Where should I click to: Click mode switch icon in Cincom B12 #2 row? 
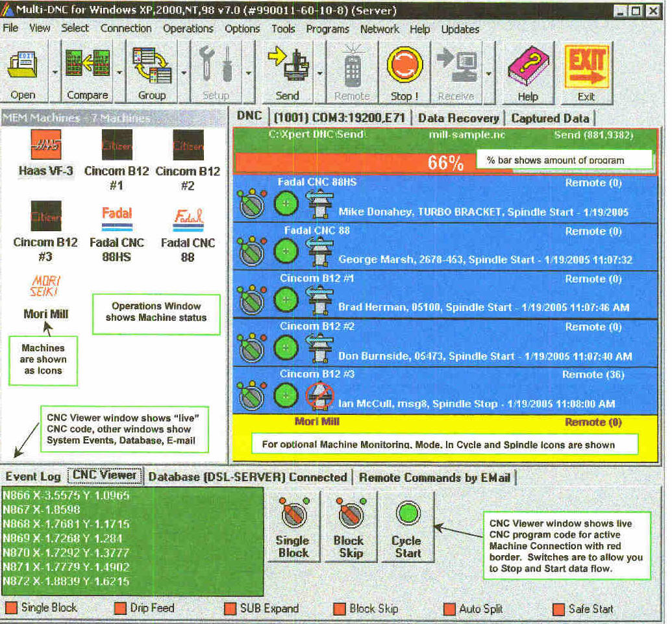(252, 348)
